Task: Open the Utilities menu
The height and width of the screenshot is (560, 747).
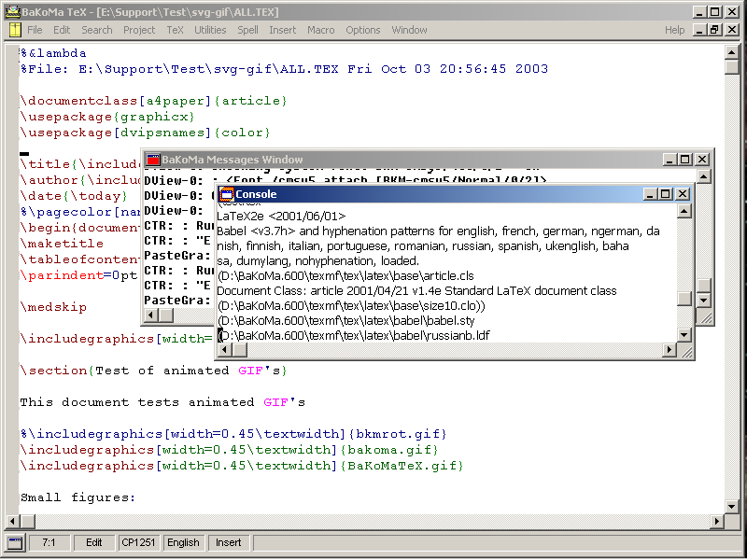Action: [x=210, y=30]
